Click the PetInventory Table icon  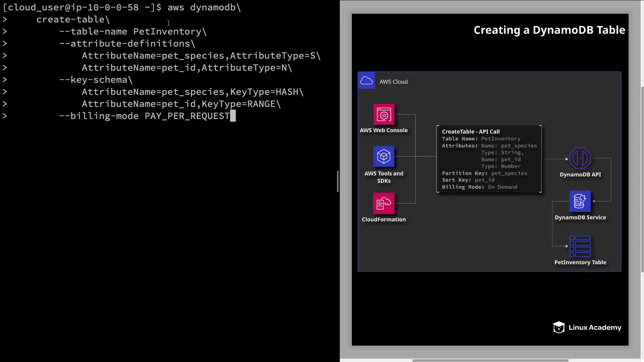point(580,246)
